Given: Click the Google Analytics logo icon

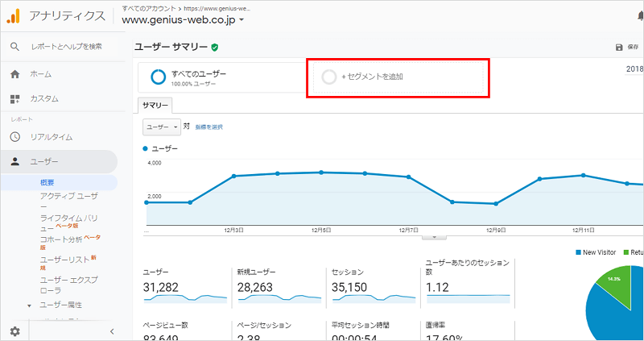Looking at the screenshot, I should (13, 16).
